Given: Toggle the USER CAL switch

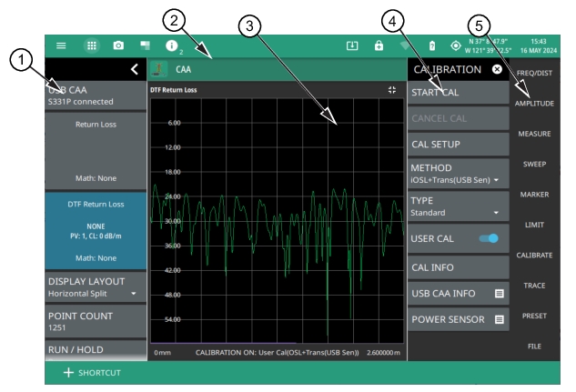Looking at the screenshot, I should pos(487,238).
